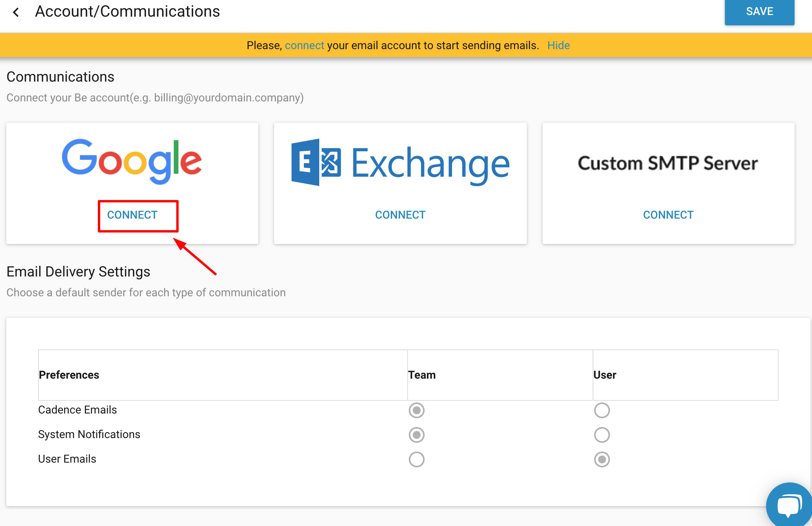Hide the yellow email warning banner

[x=558, y=46]
